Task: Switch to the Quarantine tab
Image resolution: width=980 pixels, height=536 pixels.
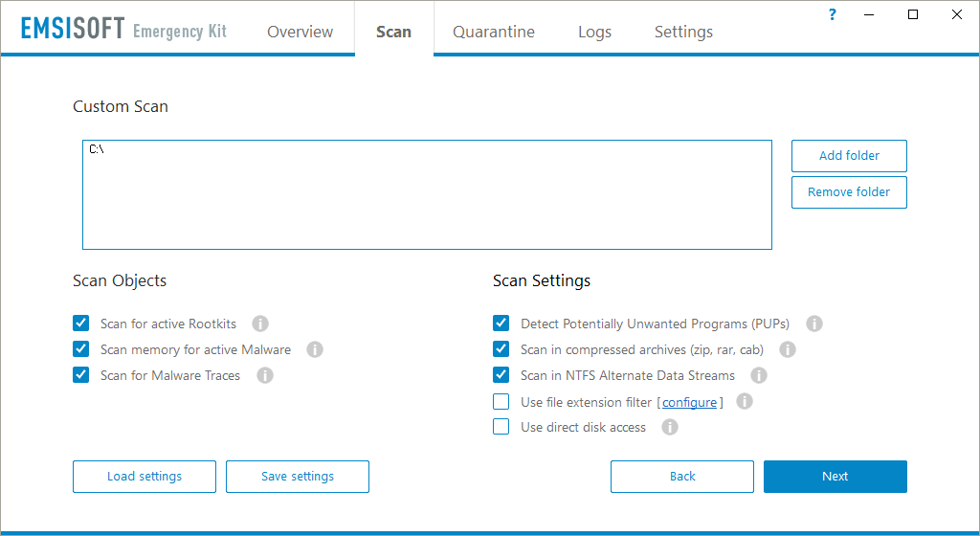Action: click(494, 32)
